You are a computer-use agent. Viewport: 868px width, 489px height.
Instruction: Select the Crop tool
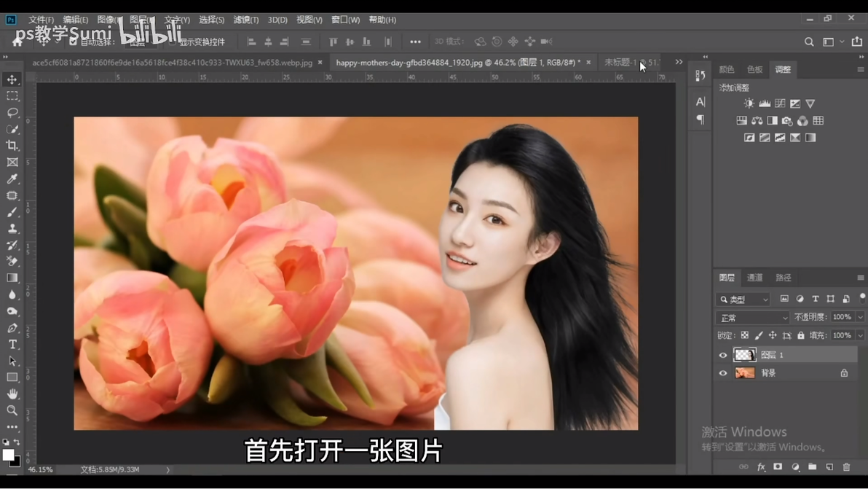pos(12,146)
